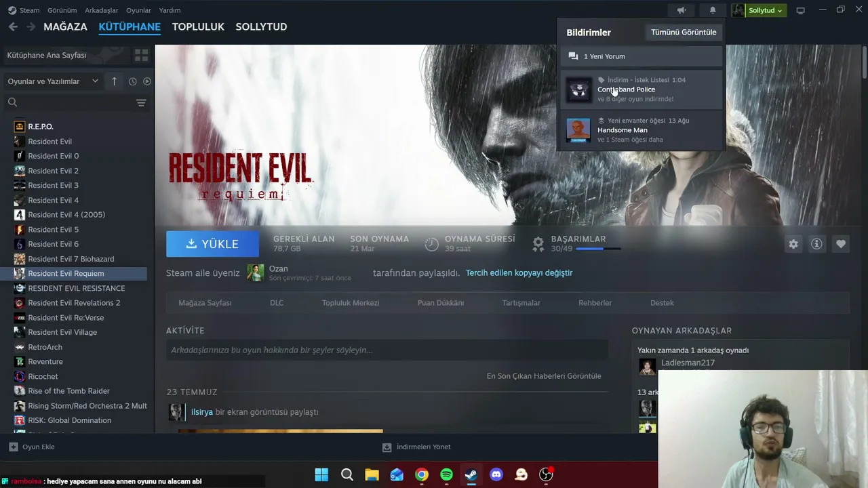The width and height of the screenshot is (868, 488).
Task: Open the Arkadaşlar menu
Action: coord(102,10)
